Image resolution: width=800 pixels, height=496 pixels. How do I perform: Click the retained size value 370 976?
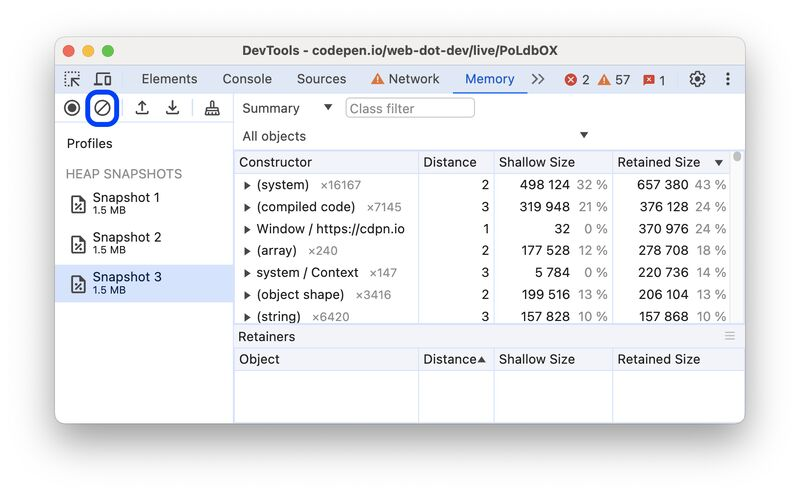coord(663,229)
